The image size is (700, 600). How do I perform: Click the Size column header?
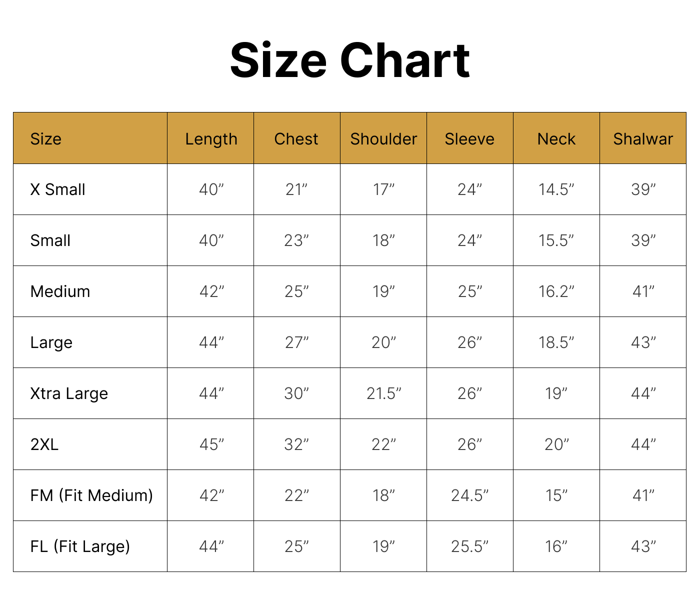point(46,139)
